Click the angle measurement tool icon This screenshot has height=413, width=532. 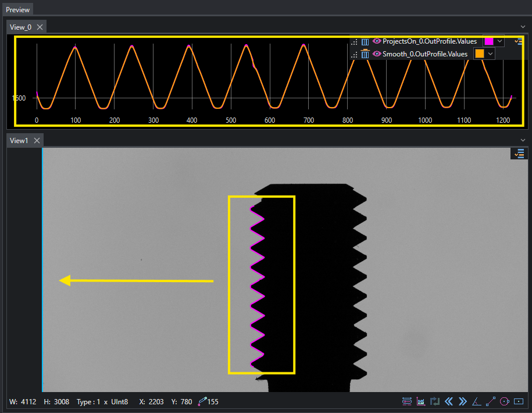[476, 402]
